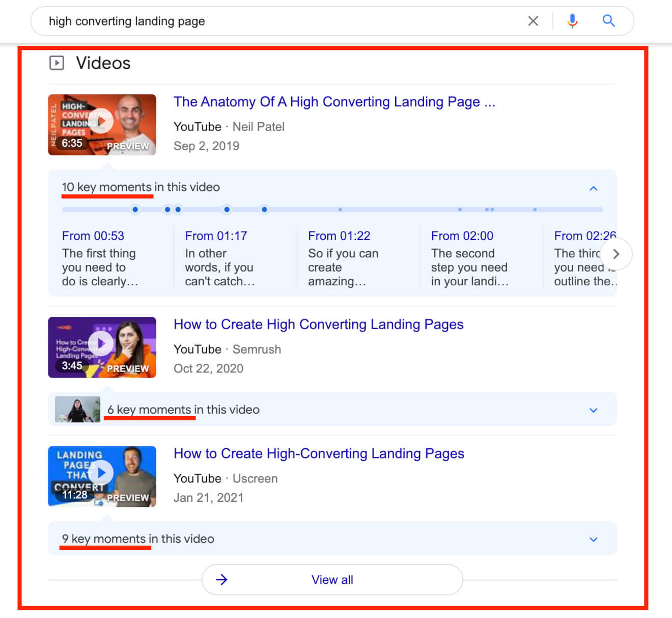The image size is (672, 618).
Task: Jump to key moment From 00:53
Action: tap(93, 236)
